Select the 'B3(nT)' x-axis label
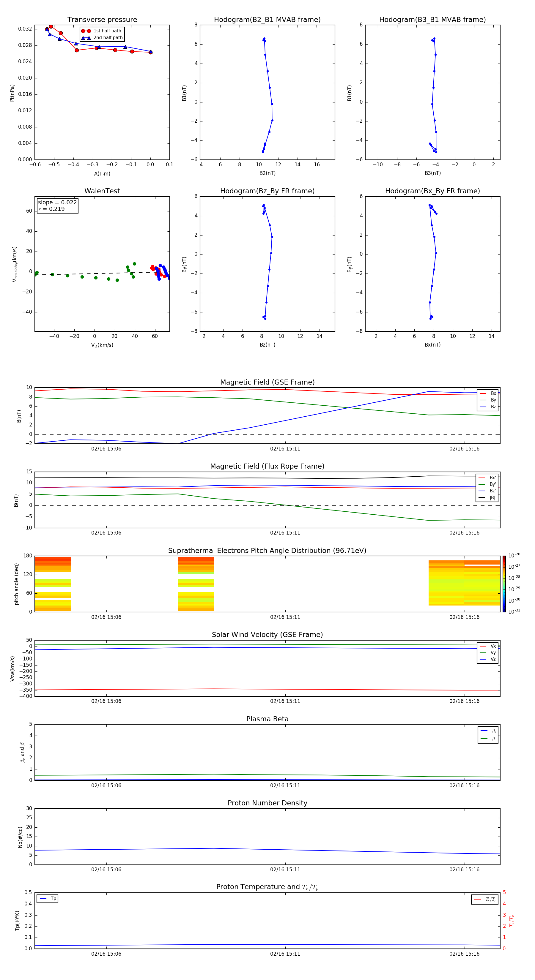Screen dimensions: 535x980 [x=432, y=173]
